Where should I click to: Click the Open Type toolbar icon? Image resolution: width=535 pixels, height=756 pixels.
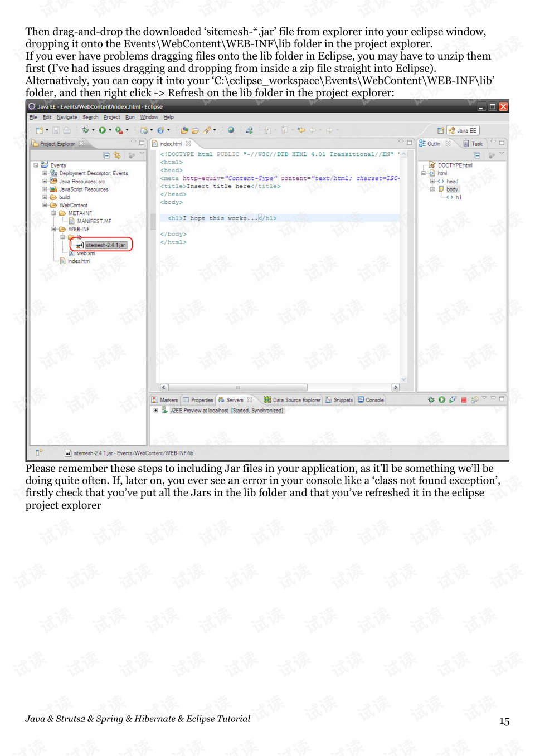184,130
